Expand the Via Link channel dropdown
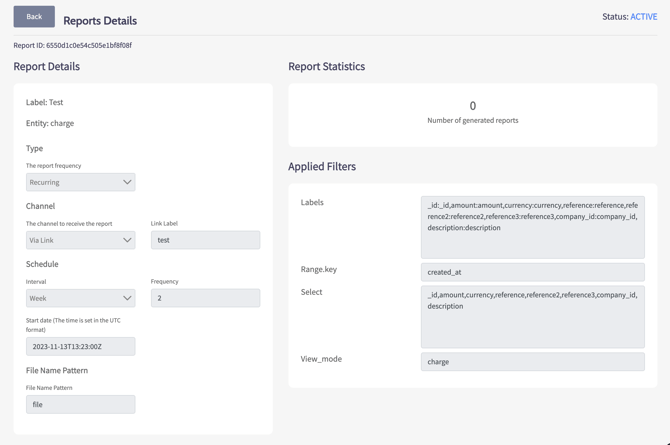Image resolution: width=670 pixels, height=445 pixels. point(80,240)
